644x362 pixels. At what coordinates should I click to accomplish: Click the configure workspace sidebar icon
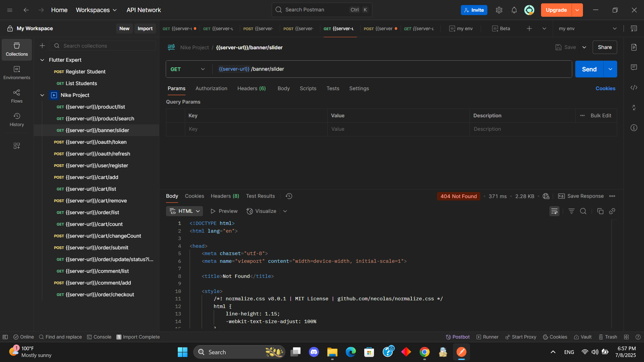[x=17, y=146]
